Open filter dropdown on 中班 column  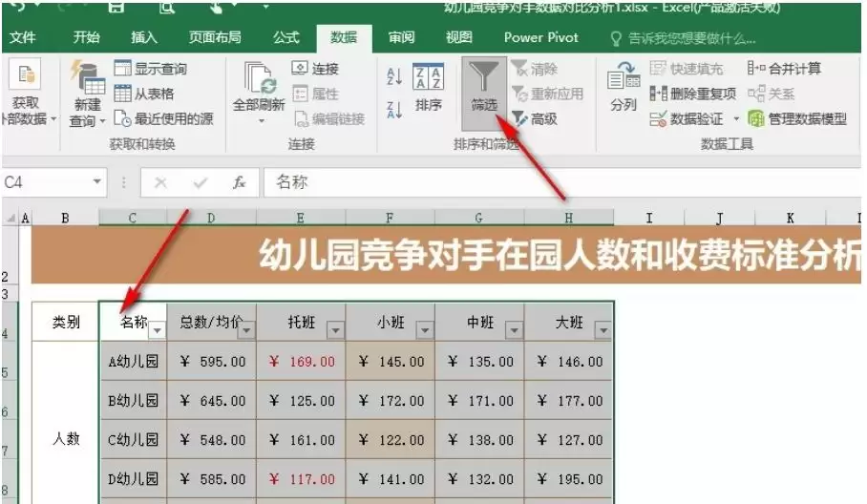click(515, 330)
